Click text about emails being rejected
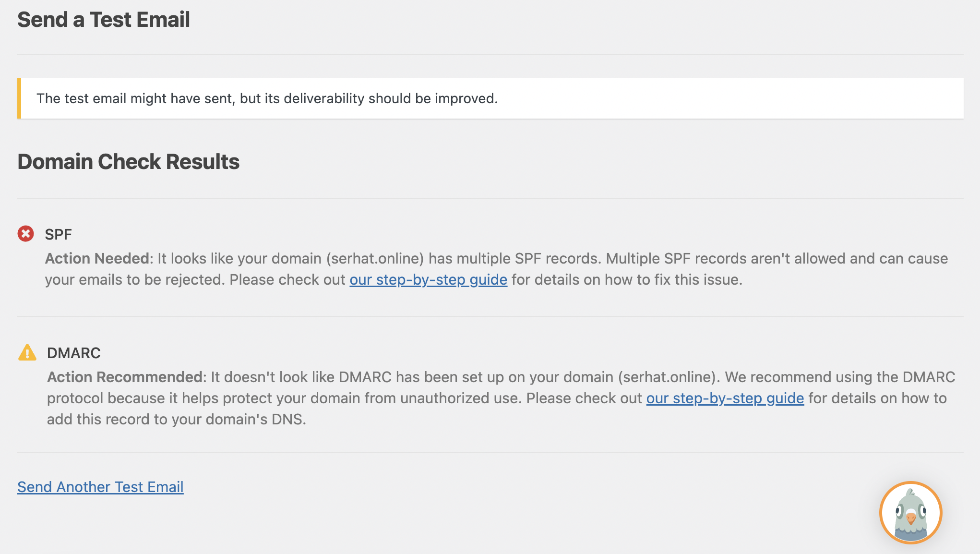 (135, 279)
